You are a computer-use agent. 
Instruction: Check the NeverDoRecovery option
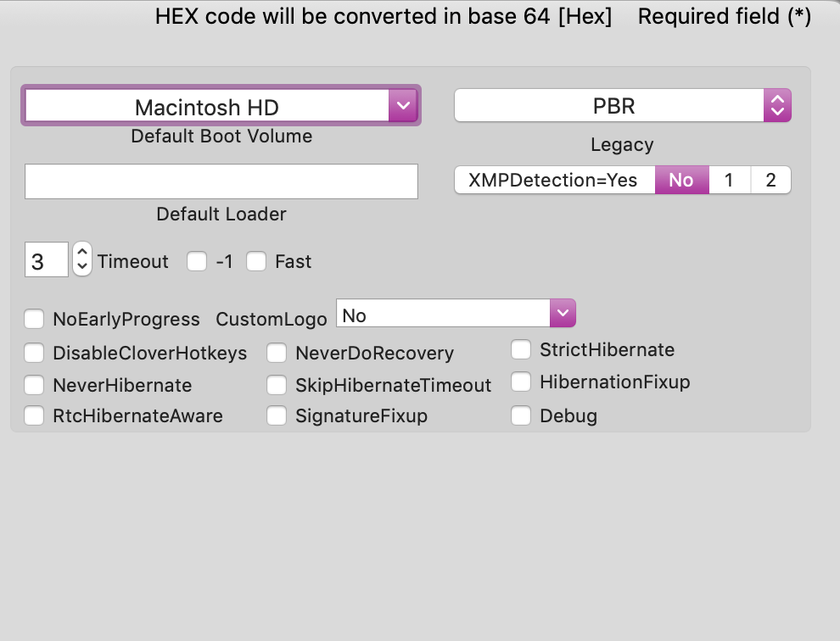pos(277,353)
